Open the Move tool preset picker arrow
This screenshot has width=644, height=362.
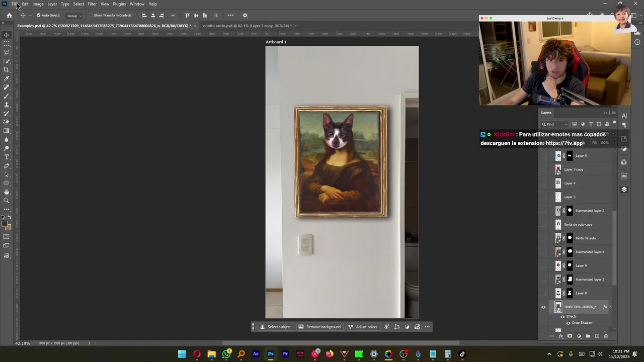[x=30, y=16]
